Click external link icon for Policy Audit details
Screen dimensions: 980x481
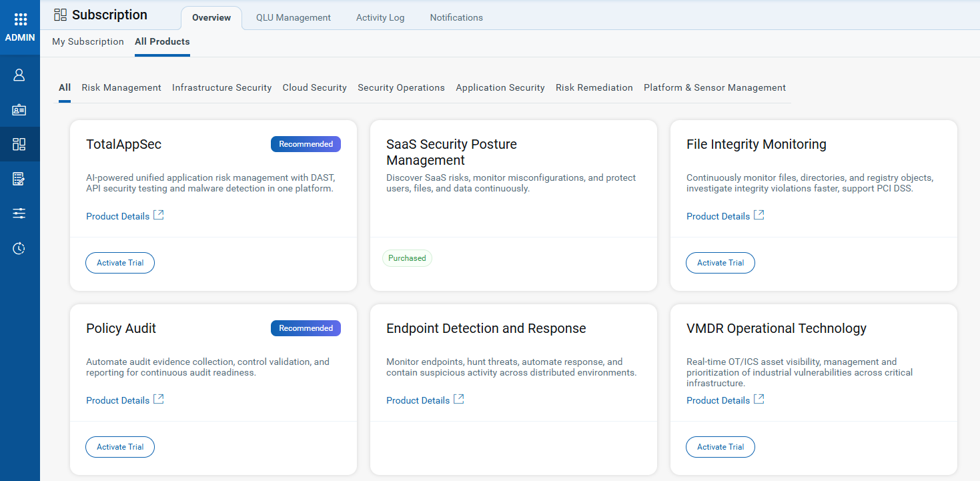(x=159, y=399)
